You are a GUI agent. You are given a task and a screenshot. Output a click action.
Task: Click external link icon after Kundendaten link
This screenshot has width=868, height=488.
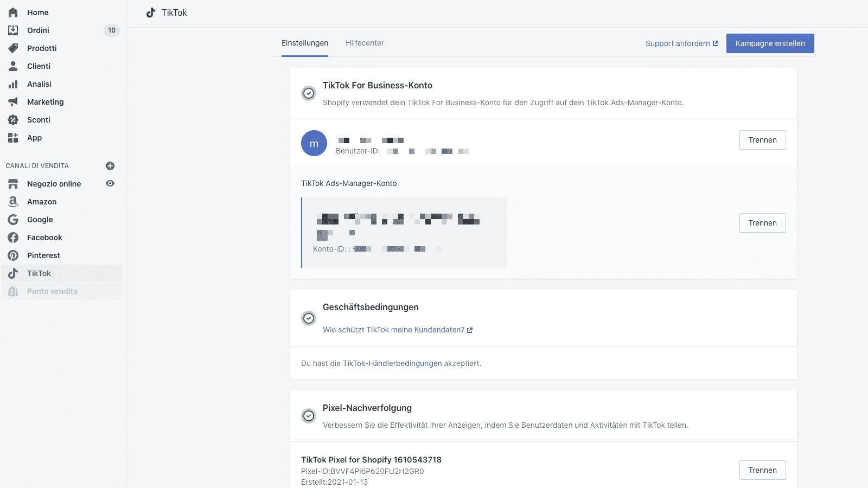point(470,330)
